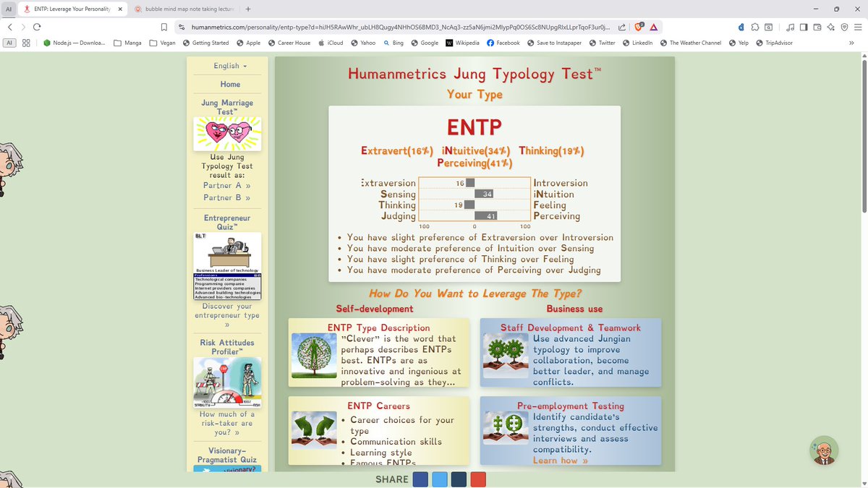
Task: Open the Visionary-Pragmatist Quiz link
Action: 227,455
